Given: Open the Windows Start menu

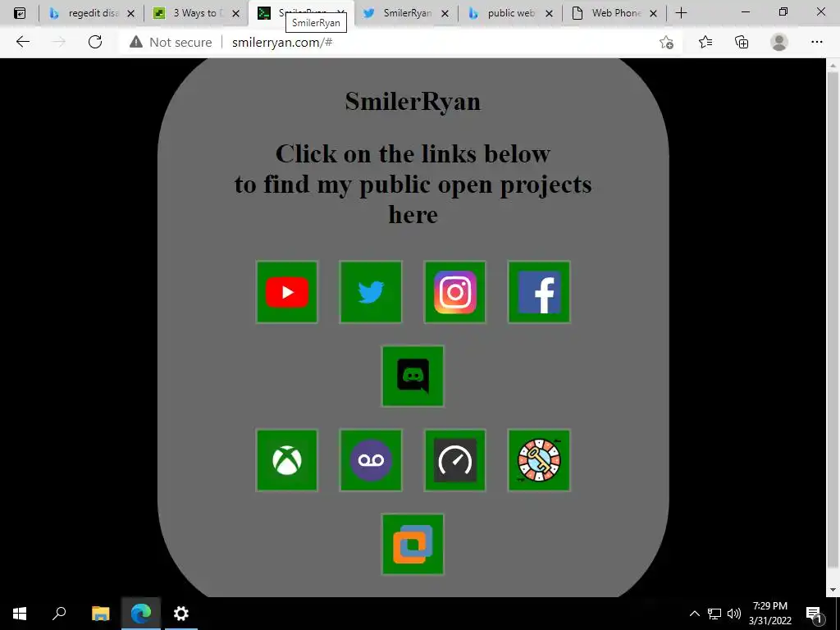Looking at the screenshot, I should [x=20, y=613].
